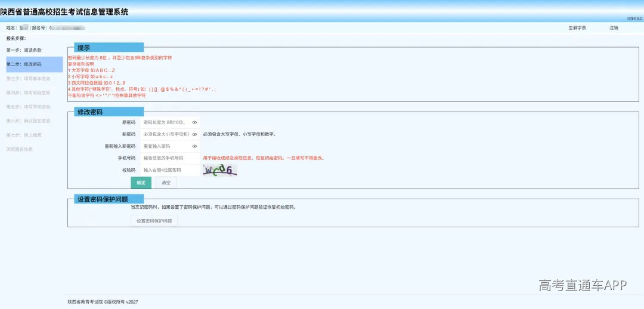Image resolution: width=644 pixels, height=309 pixels.
Task: Click the green 确定 button
Action: 141,183
